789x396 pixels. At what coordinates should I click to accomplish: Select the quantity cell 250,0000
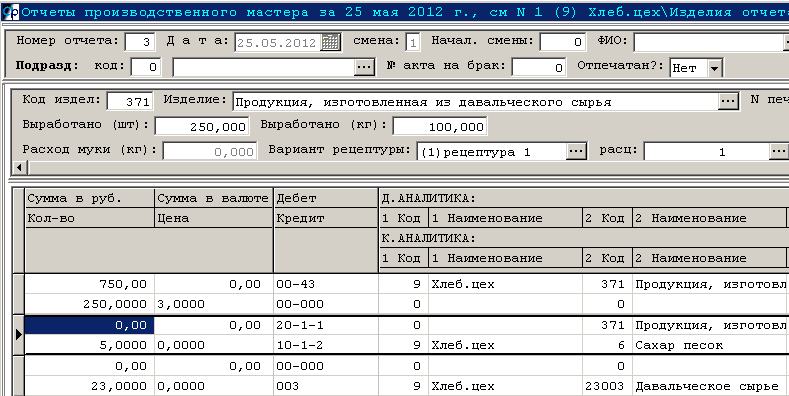tap(90, 304)
